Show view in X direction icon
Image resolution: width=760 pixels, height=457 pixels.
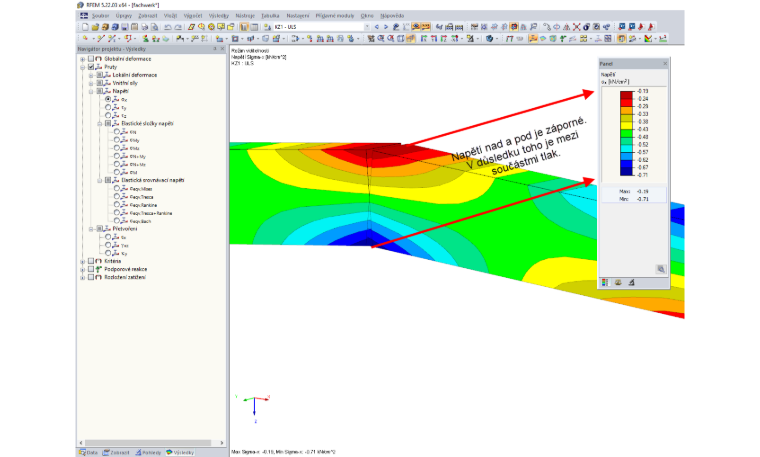[423, 38]
